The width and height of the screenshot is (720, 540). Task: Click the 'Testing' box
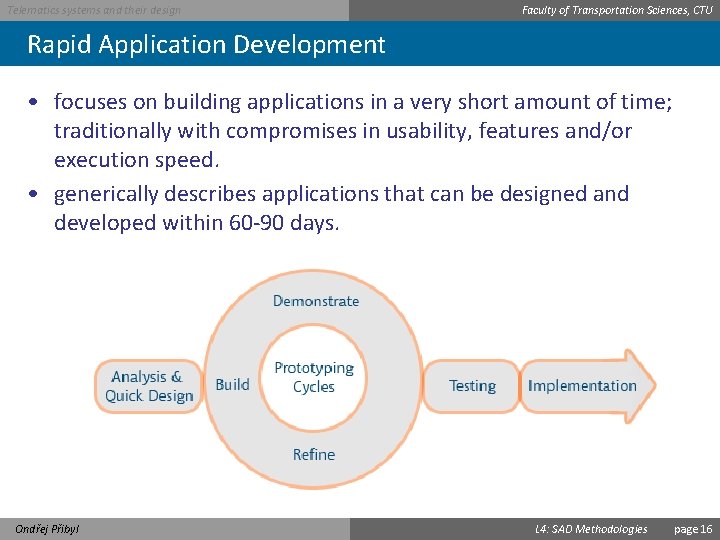coord(472,386)
